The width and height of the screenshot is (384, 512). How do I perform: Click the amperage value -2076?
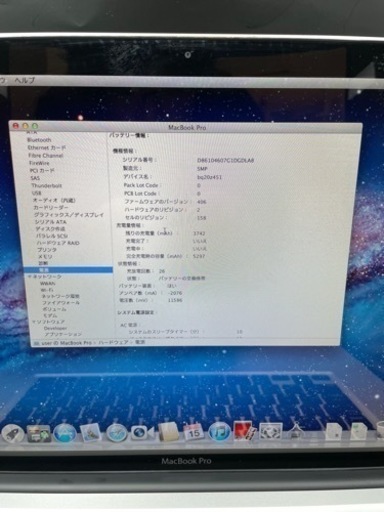[175, 293]
